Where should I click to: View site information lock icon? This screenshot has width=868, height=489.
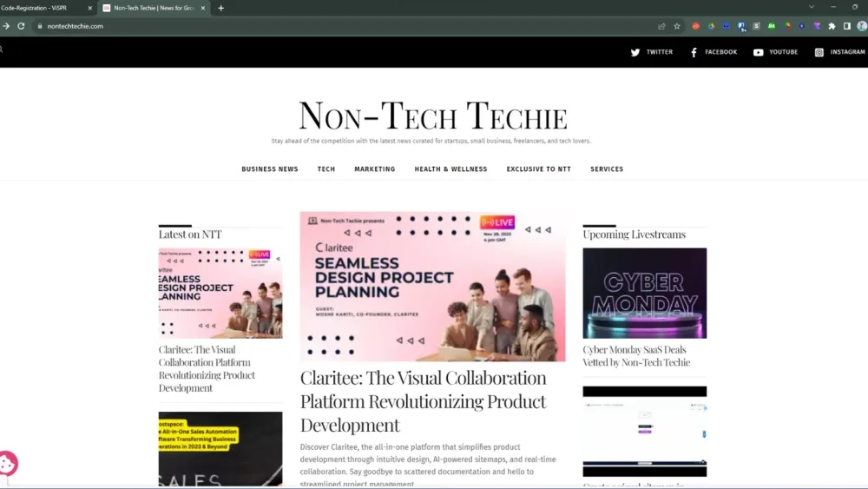pos(40,26)
